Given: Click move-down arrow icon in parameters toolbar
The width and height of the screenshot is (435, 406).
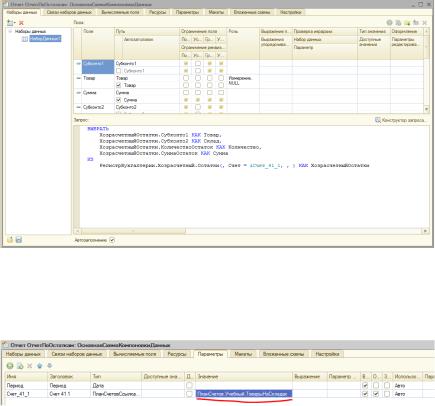Looking at the screenshot, I should pyautogui.click(x=50, y=366).
